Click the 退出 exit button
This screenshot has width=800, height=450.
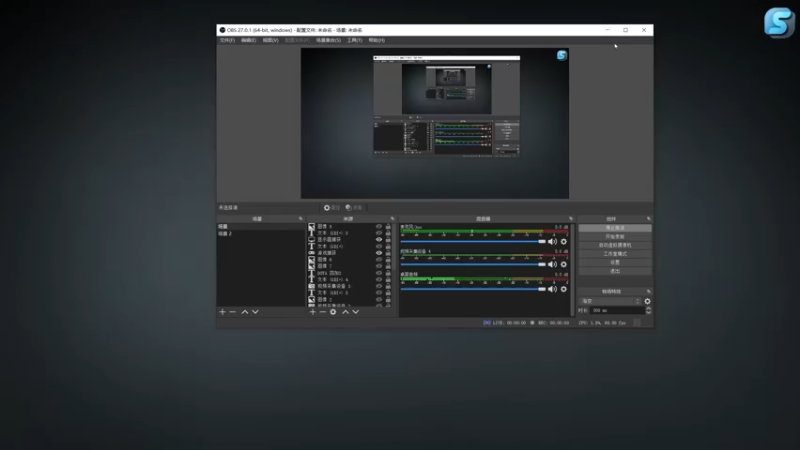(615, 271)
